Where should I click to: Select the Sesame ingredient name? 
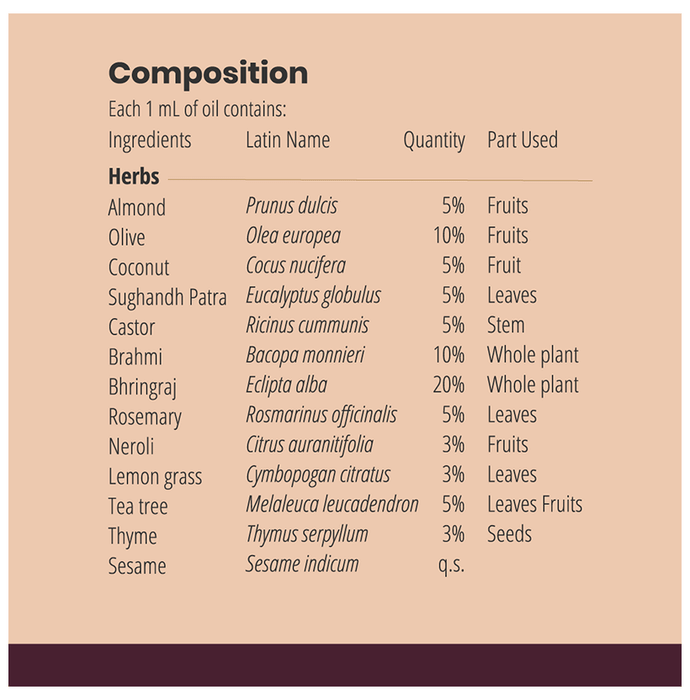(x=137, y=566)
